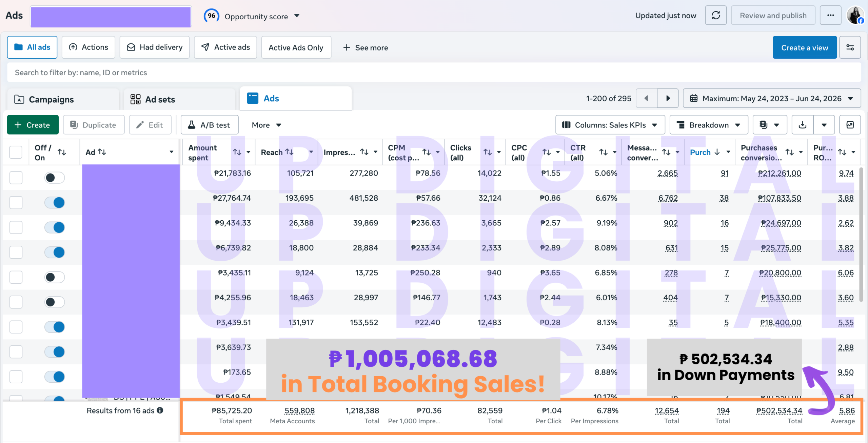Screen dimensions: 868x443
Task: Go to previous page of ads
Action: [646, 98]
